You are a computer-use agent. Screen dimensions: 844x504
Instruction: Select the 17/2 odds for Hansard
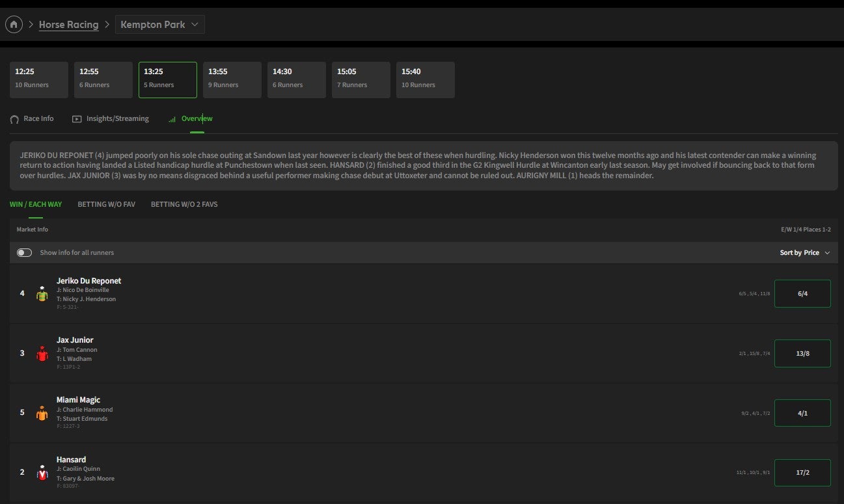(x=802, y=473)
